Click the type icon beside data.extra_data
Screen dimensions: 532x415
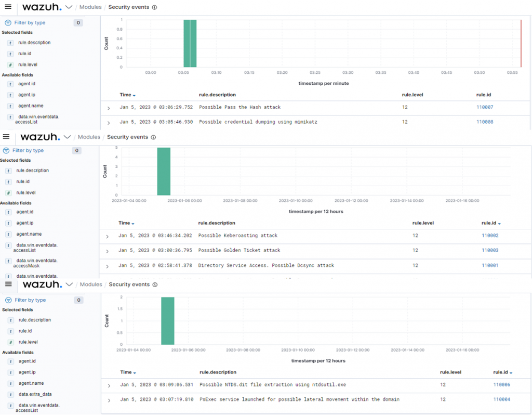[x=11, y=395]
